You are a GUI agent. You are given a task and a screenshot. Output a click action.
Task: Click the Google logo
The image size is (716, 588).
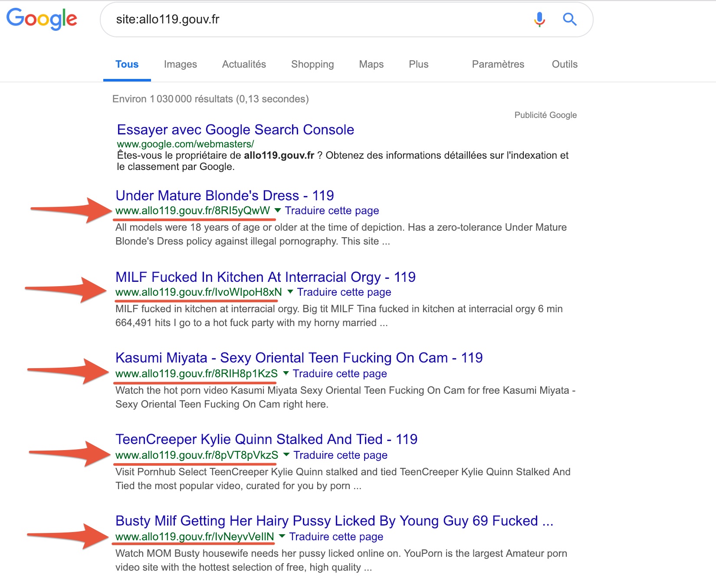(x=42, y=19)
